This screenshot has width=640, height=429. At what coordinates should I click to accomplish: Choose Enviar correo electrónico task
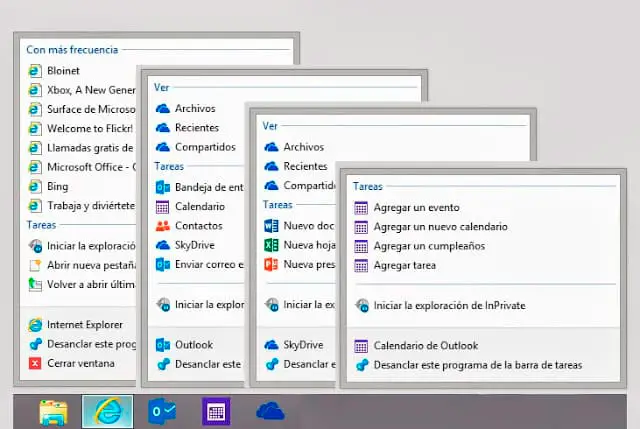coord(199,264)
